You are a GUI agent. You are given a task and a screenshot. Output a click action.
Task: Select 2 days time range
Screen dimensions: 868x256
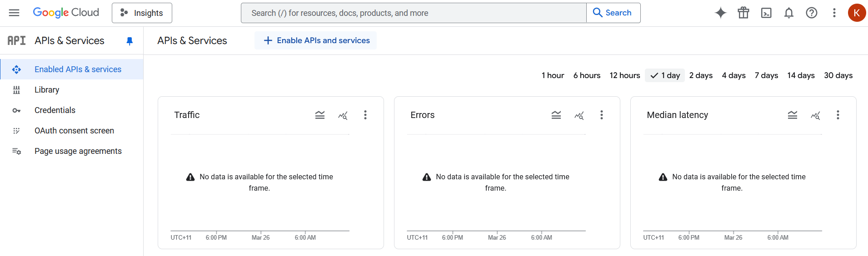click(701, 75)
